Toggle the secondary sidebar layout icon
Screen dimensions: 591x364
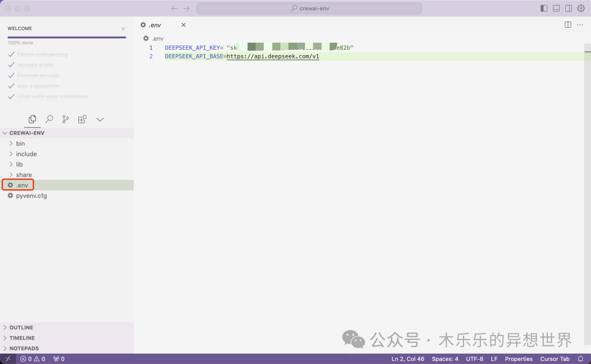569,8
